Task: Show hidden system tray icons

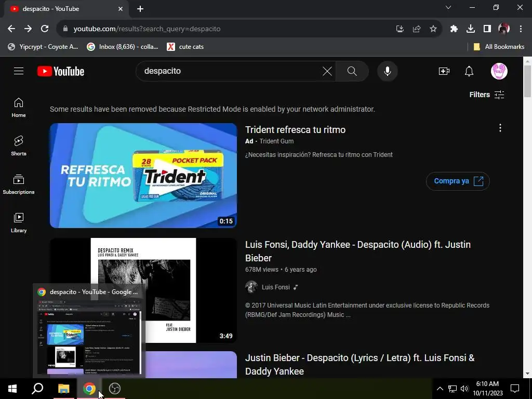Action: 440,389
